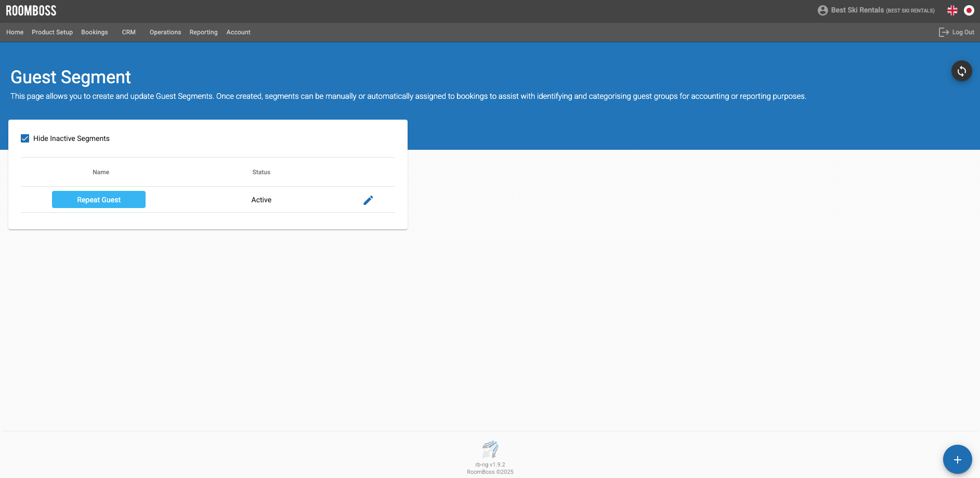
Task: Click the refresh segments icon
Action: click(x=961, y=71)
